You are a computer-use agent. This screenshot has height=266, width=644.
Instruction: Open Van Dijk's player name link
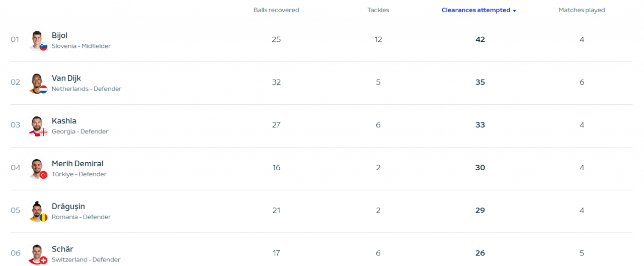(66, 78)
